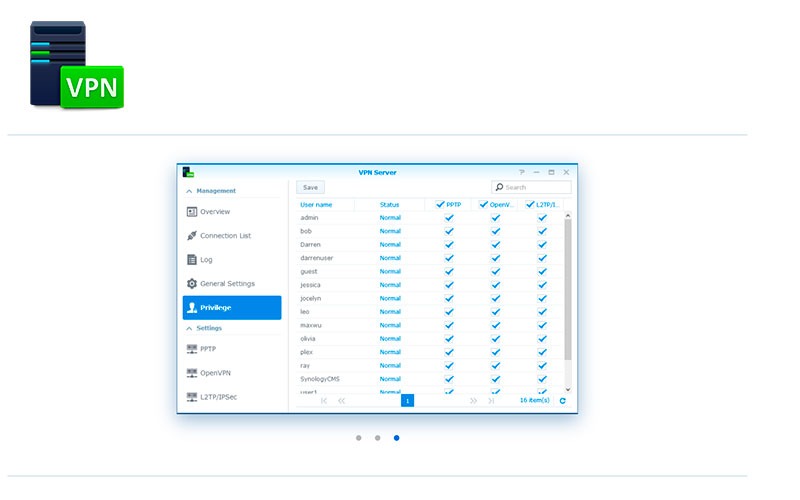Click Normal status for admin
The image size is (800, 500).
(390, 218)
